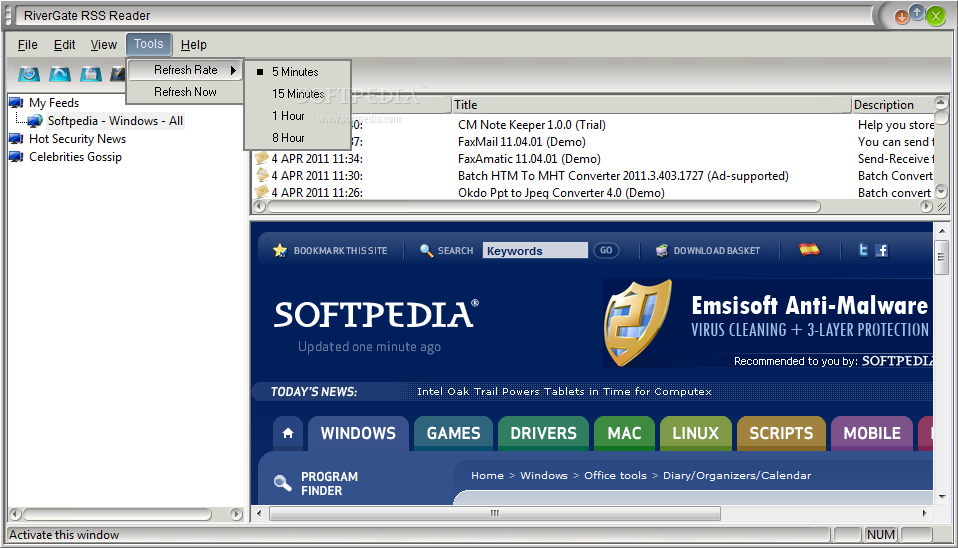Viewport: 958px width, 548px height.
Task: Click the Office tools breadcrumb link
Action: coord(615,475)
